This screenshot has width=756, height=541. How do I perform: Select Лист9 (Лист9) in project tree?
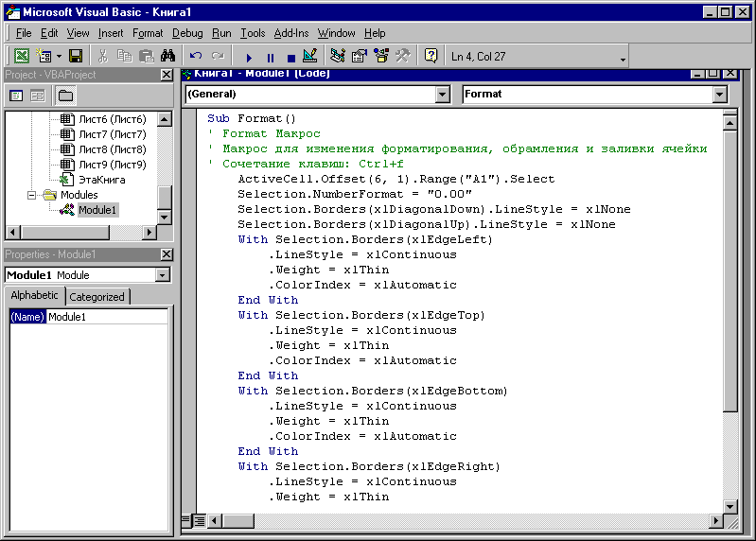[x=113, y=165]
